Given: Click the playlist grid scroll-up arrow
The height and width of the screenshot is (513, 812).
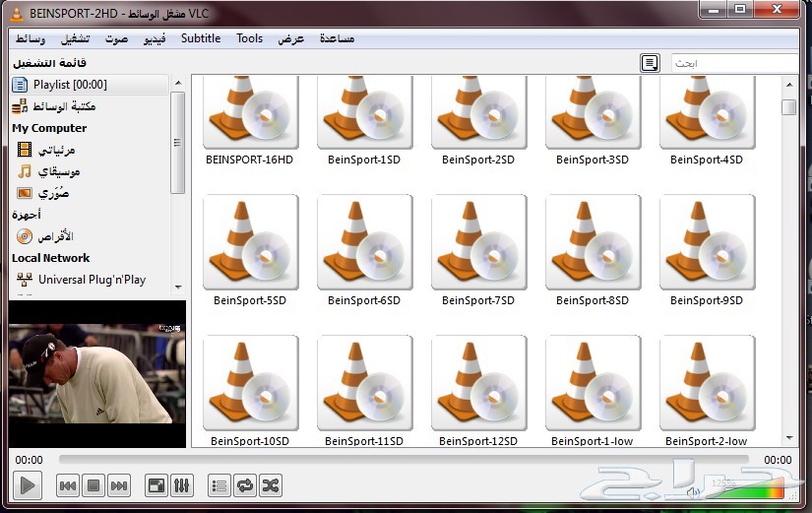Looking at the screenshot, I should pos(789,84).
